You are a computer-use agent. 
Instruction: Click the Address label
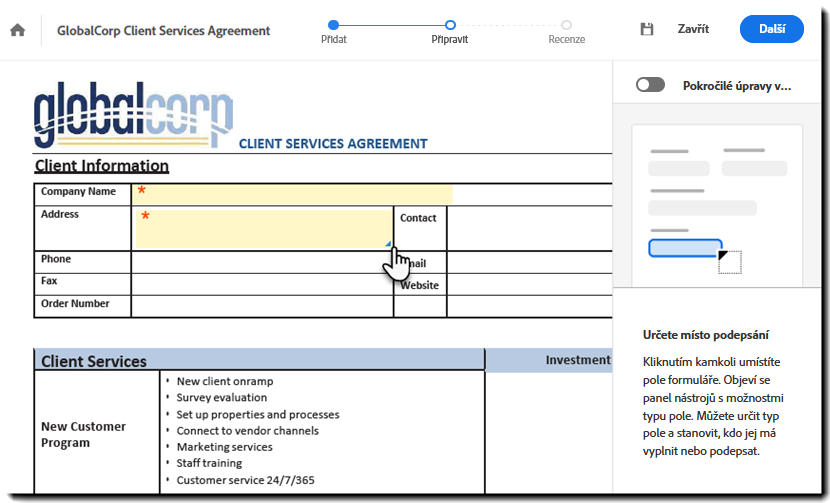[60, 214]
